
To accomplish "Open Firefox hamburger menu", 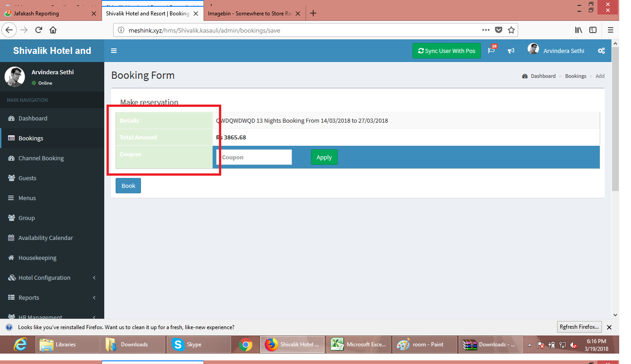I will [610, 30].
